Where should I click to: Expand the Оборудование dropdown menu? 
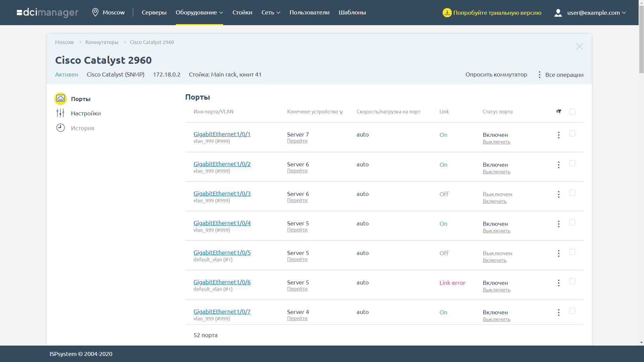tap(199, 12)
